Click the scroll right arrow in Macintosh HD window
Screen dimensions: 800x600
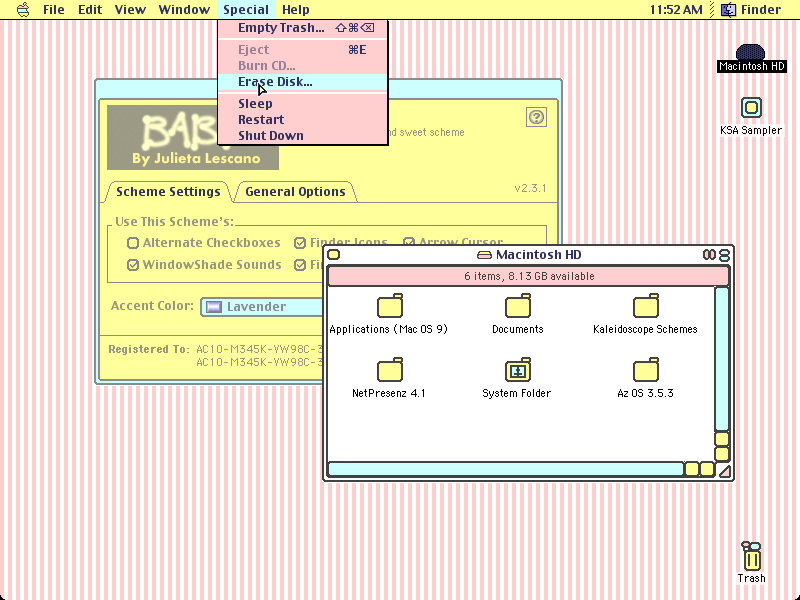tap(707, 469)
